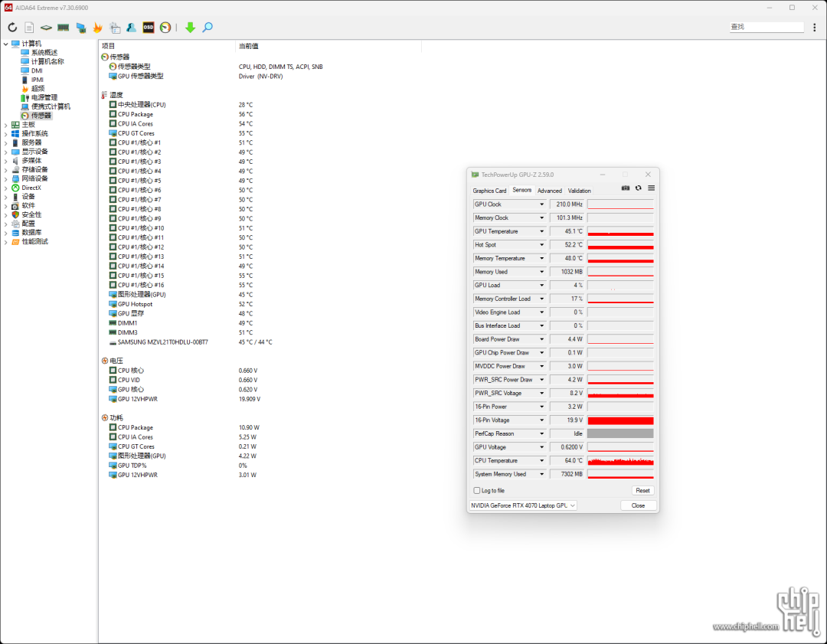Click the green down-arrow update icon
The image size is (827, 644).
(191, 28)
